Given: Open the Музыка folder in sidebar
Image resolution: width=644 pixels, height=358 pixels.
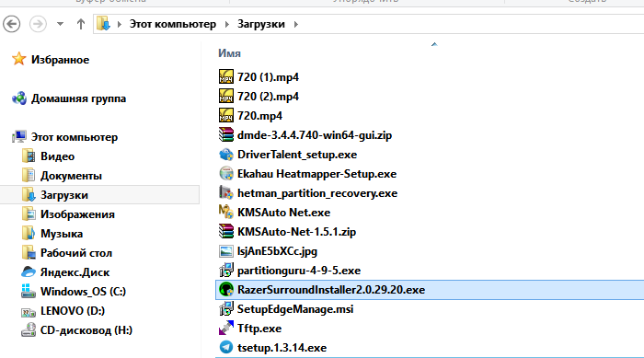Looking at the screenshot, I should 62,234.
